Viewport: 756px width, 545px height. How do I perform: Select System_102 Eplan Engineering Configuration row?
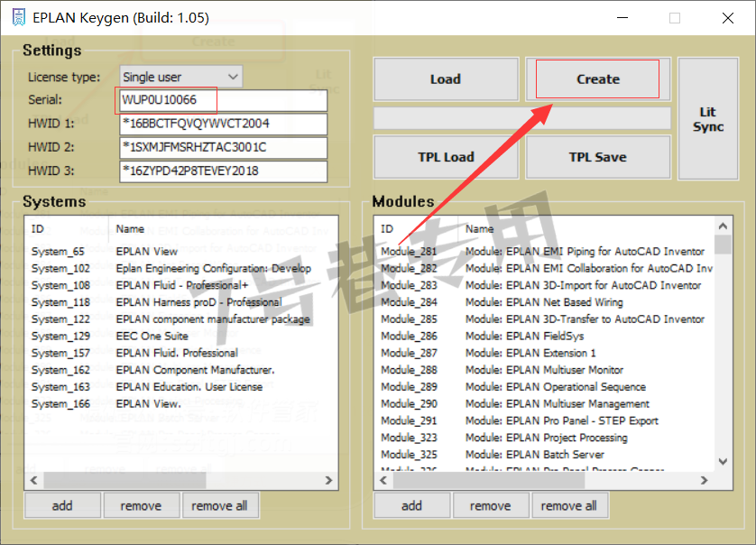click(181, 268)
